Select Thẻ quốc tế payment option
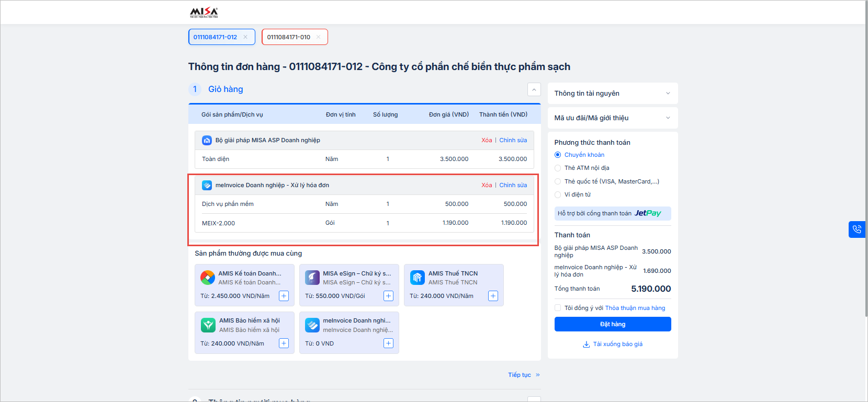 click(x=558, y=181)
